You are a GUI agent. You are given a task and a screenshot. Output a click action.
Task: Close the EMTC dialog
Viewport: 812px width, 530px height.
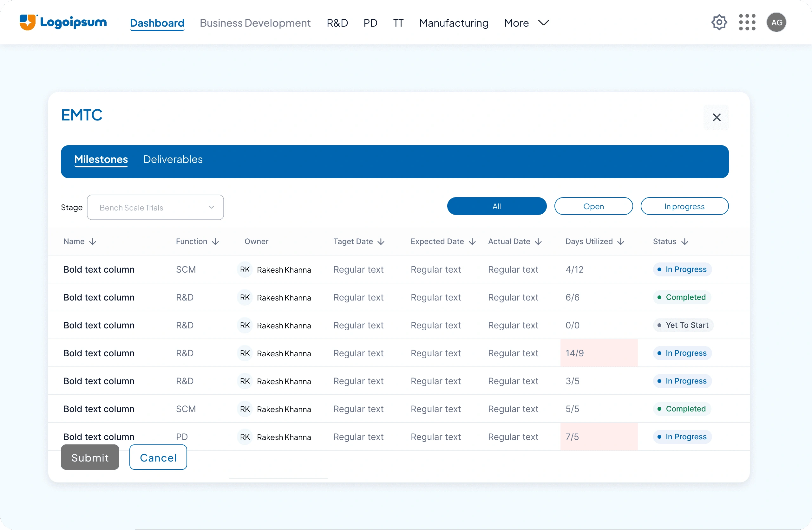click(x=717, y=117)
